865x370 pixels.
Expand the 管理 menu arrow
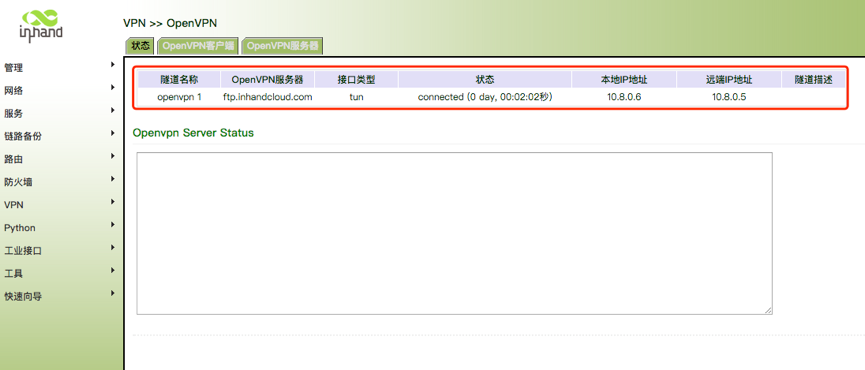[x=113, y=65]
